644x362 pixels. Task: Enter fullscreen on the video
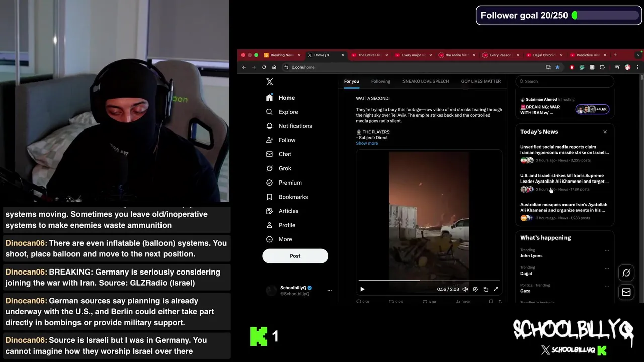pos(496,289)
